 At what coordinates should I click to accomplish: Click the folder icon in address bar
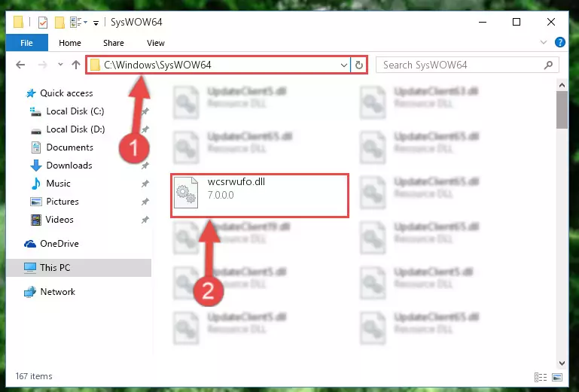(x=96, y=65)
